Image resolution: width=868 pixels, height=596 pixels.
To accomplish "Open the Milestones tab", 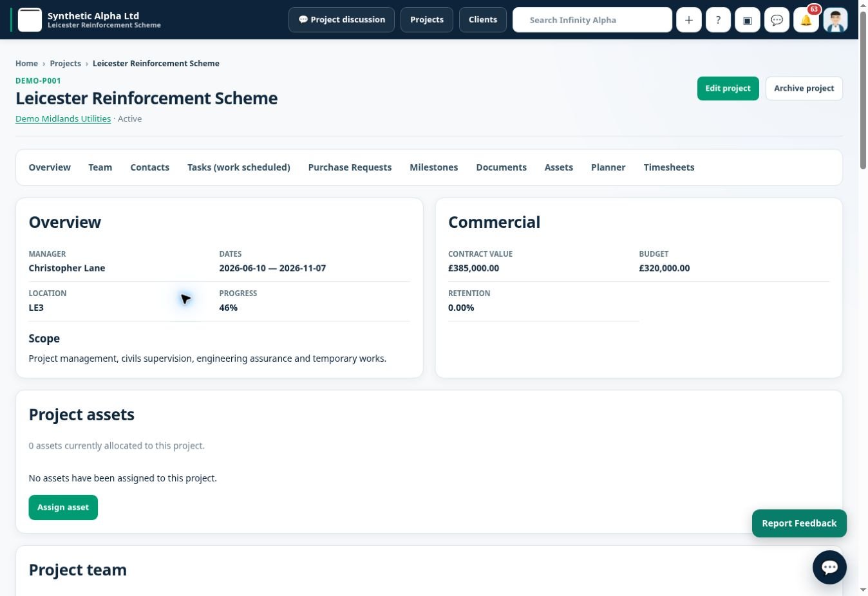I will tap(434, 167).
